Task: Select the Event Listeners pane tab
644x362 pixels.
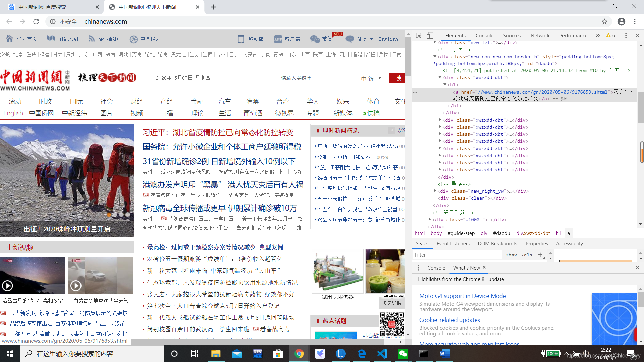Action: [453, 244]
